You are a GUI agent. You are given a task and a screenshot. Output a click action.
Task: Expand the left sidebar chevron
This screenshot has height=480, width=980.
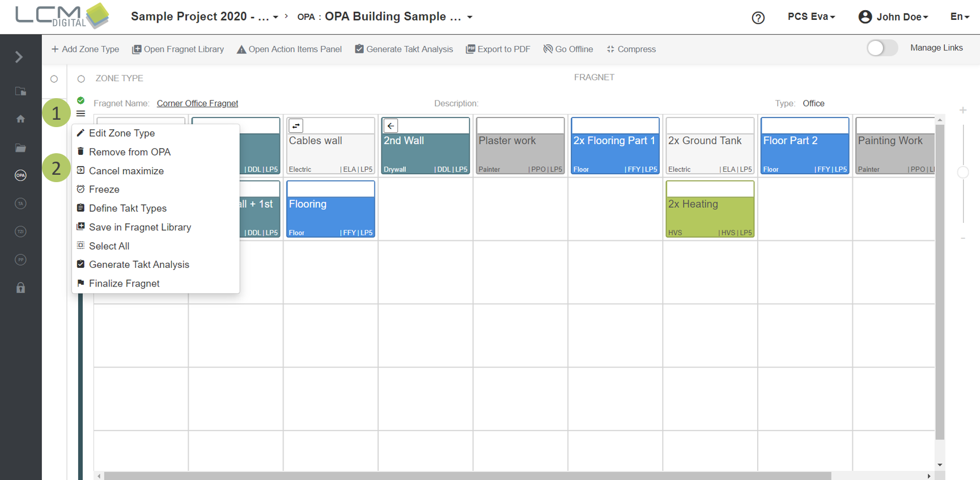tap(19, 57)
